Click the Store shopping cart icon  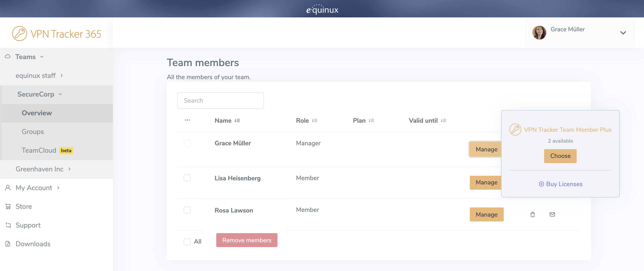(x=8, y=206)
